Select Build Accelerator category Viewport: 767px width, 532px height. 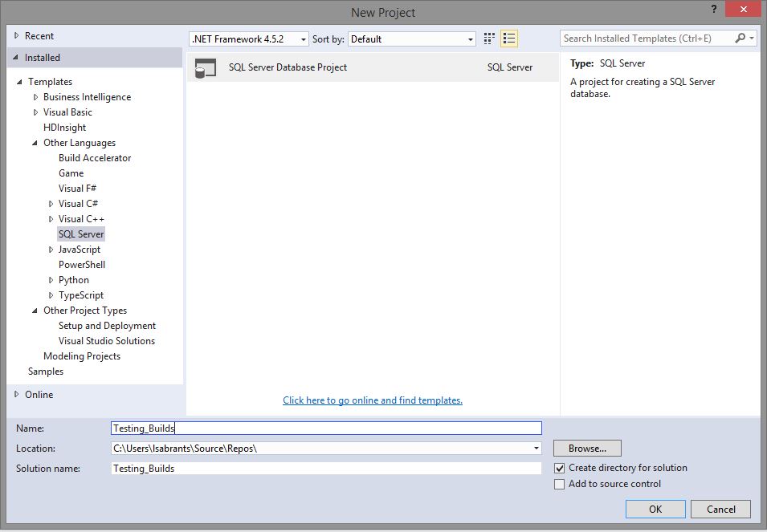click(95, 158)
